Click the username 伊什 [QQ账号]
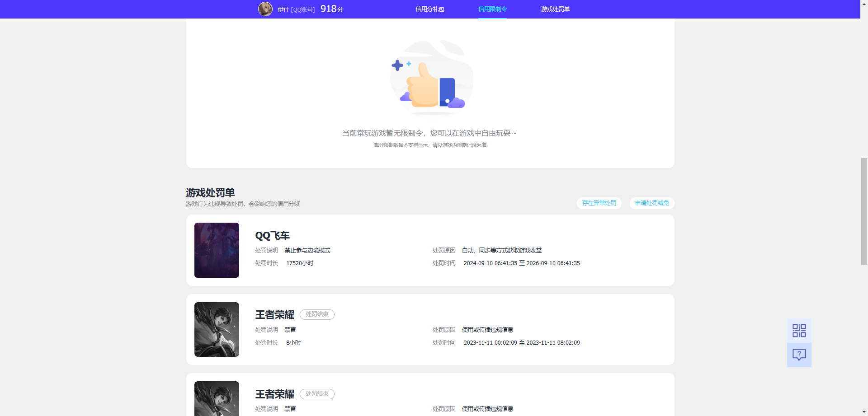 [296, 9]
